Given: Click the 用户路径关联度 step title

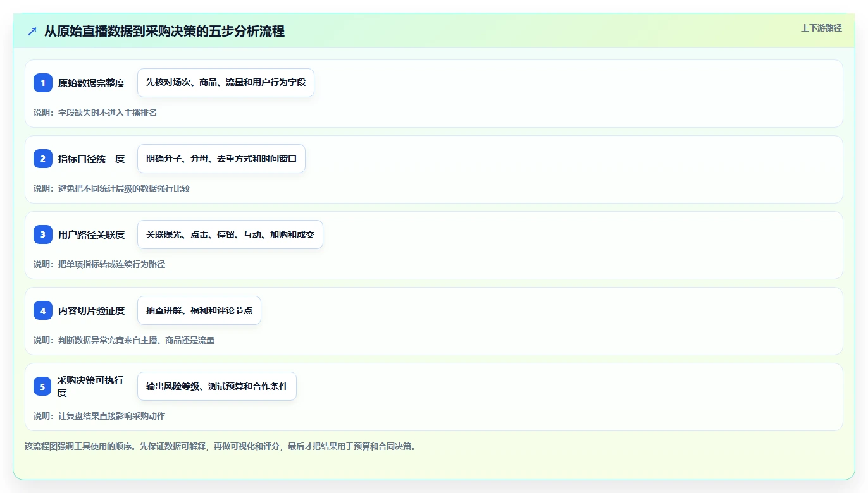Looking at the screenshot, I should 91,234.
